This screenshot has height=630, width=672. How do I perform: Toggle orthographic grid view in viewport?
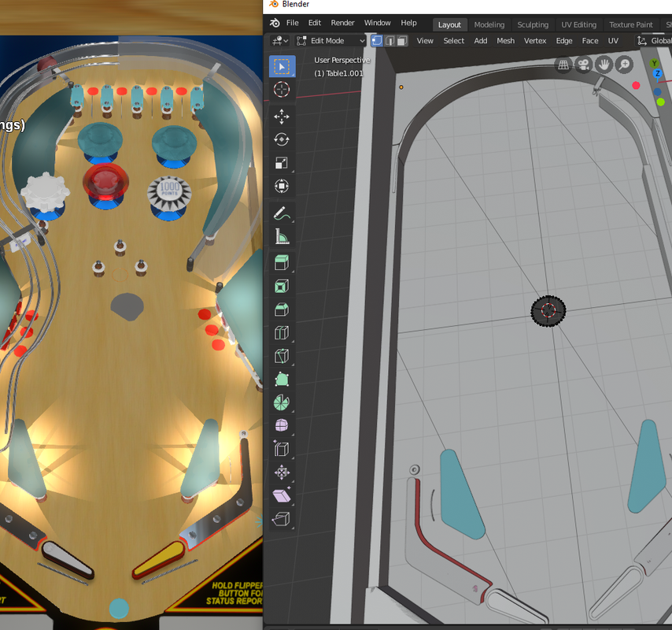click(563, 65)
